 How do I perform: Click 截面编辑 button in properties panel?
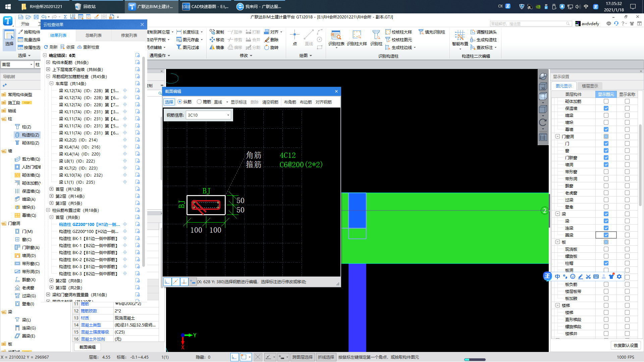(88, 347)
